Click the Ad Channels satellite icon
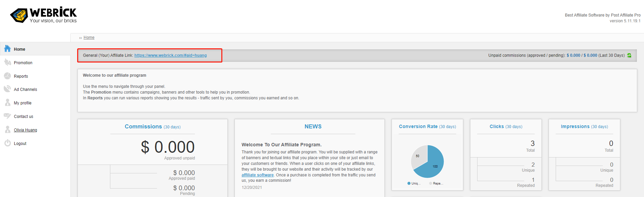This screenshot has height=197, width=644. [7, 89]
